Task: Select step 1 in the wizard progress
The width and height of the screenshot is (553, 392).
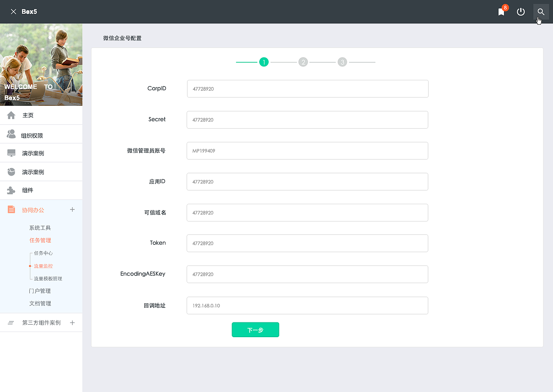Action: coord(264,62)
